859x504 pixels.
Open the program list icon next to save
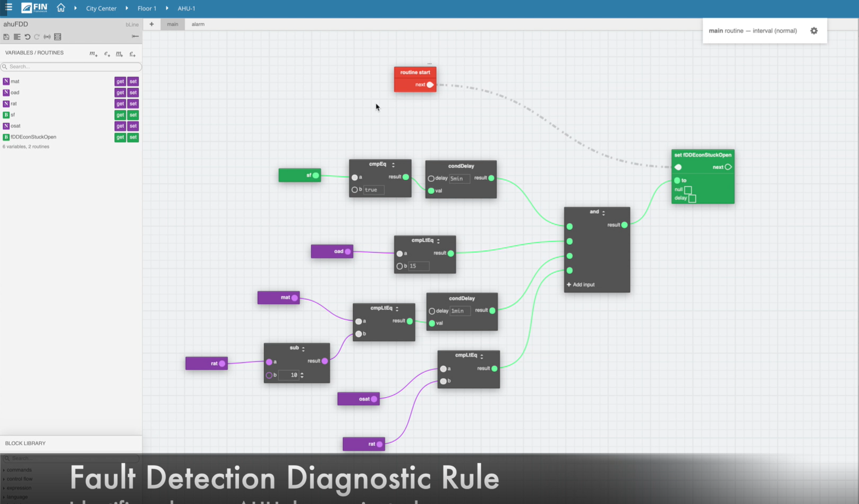[x=17, y=36]
